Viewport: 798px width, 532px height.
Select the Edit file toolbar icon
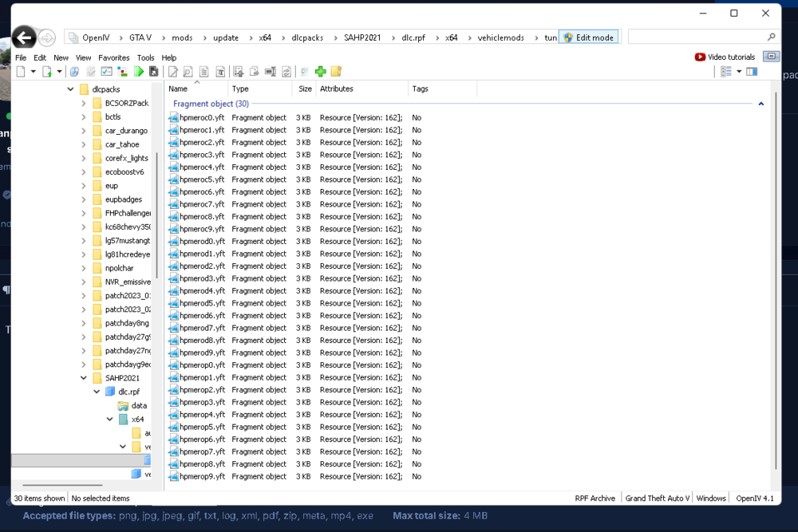[x=172, y=71]
